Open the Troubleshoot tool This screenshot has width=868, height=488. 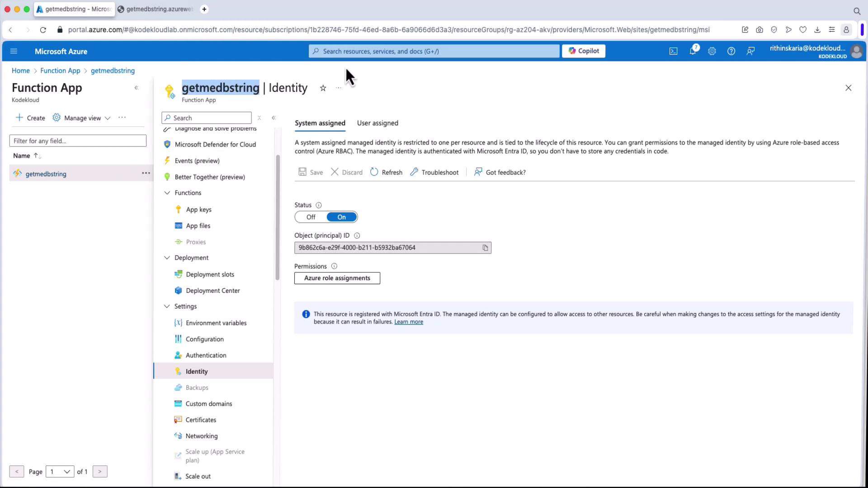click(434, 172)
